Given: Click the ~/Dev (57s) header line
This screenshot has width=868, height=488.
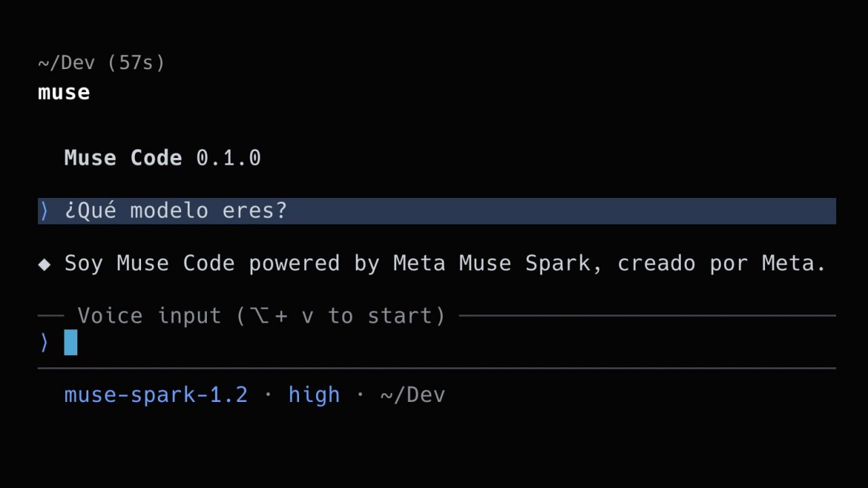Looking at the screenshot, I should tap(102, 63).
